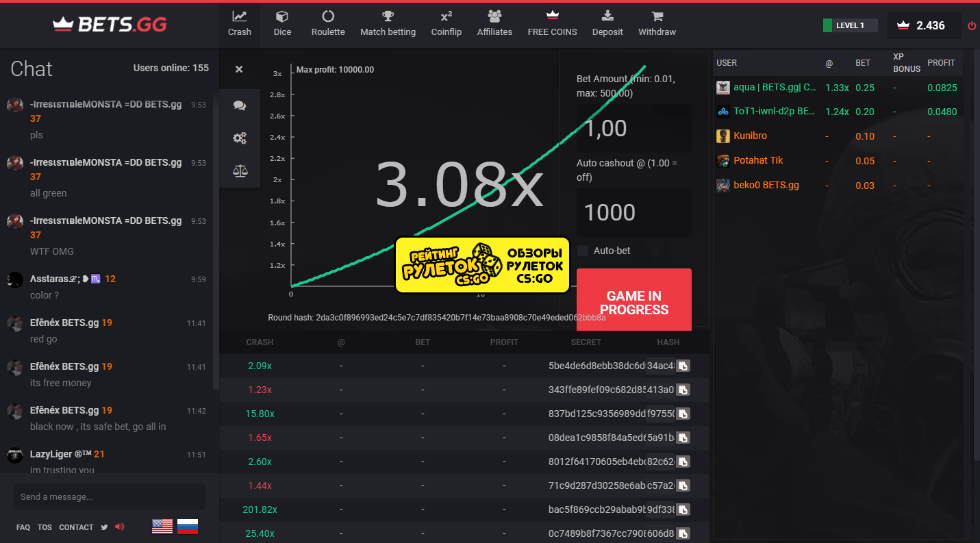Image resolution: width=980 pixels, height=543 pixels.
Task: Click Kunibro avatar in bets list
Action: 723,136
